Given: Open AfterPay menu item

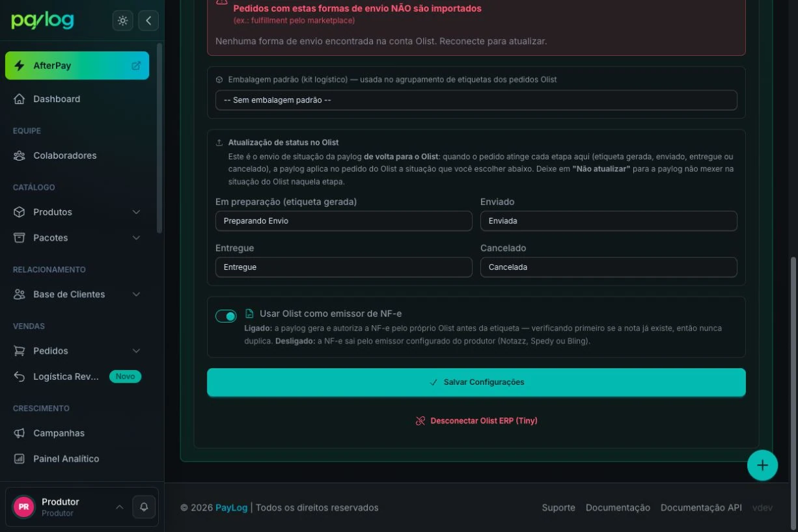Looking at the screenshot, I should click(x=77, y=66).
